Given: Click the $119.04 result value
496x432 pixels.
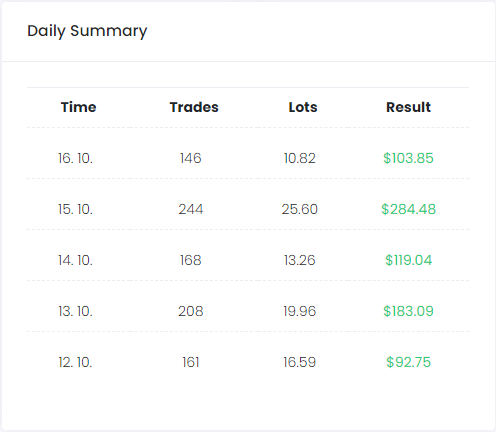Looking at the screenshot, I should coord(408,260).
